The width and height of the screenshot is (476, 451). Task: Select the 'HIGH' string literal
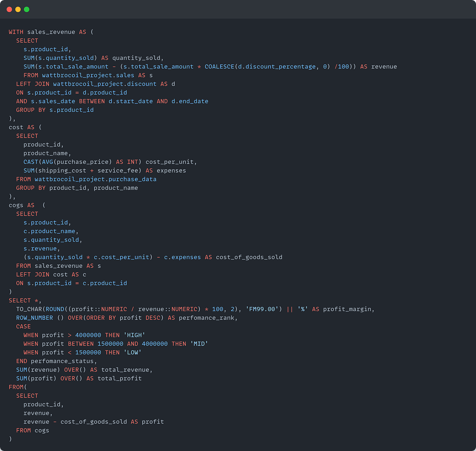[134, 335]
